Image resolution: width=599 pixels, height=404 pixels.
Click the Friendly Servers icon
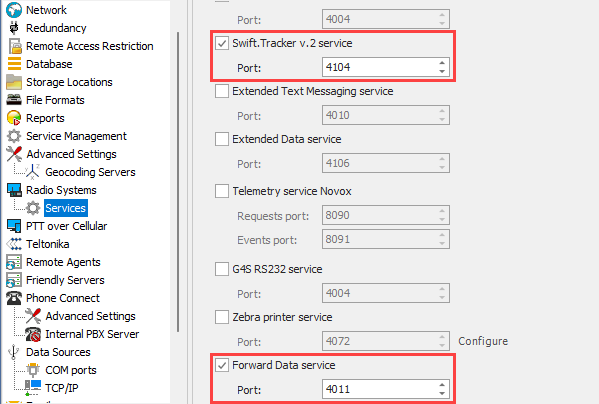14,280
